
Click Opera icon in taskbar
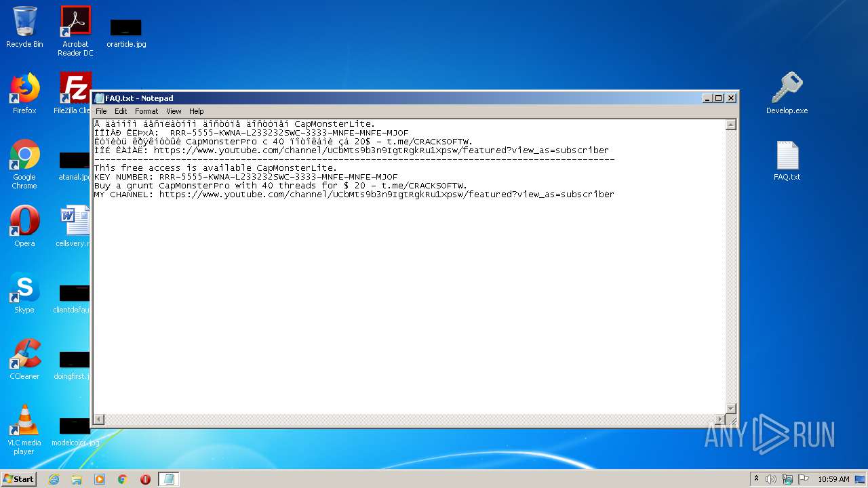tap(145, 479)
